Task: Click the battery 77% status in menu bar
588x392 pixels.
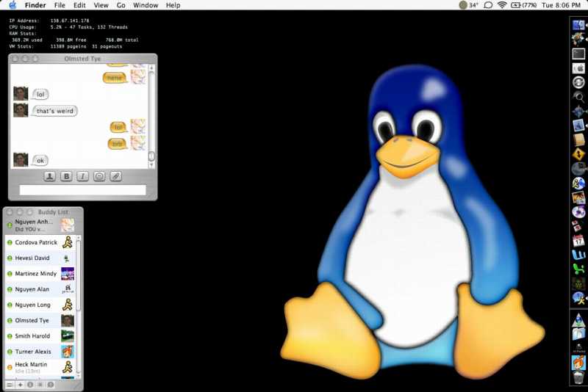Action: click(524, 5)
